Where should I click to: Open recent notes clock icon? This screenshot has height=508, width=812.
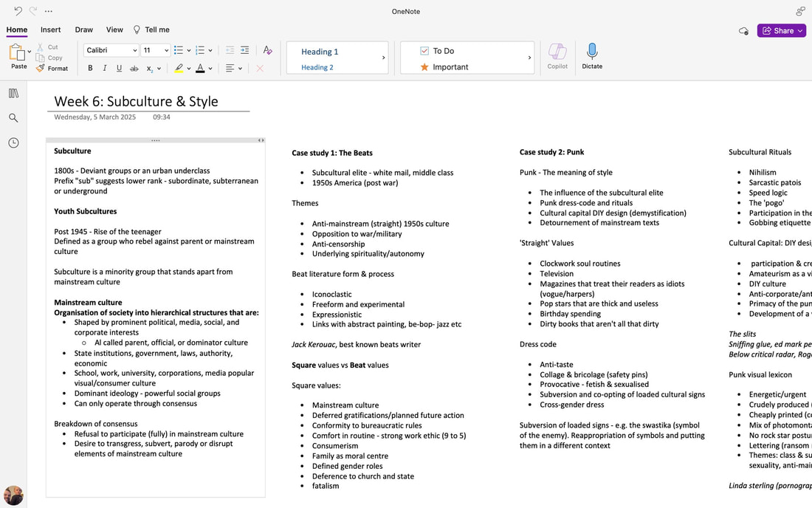click(x=13, y=143)
